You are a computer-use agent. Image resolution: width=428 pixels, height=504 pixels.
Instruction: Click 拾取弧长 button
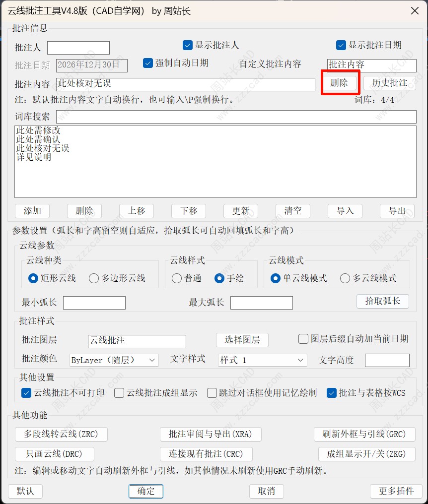[383, 301]
